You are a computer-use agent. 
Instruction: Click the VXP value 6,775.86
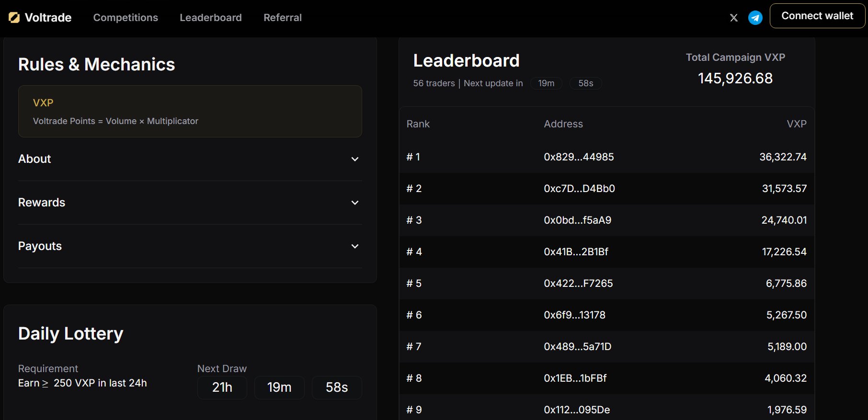click(x=787, y=284)
